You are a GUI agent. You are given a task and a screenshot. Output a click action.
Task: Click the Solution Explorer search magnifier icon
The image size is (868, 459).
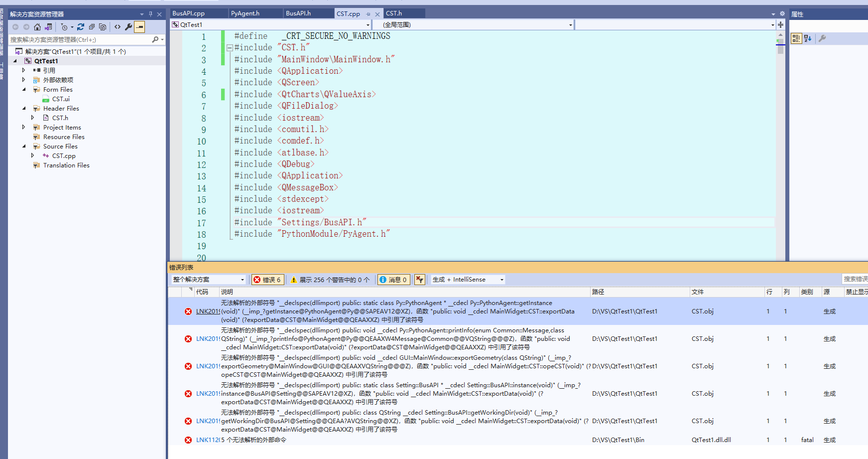155,39
